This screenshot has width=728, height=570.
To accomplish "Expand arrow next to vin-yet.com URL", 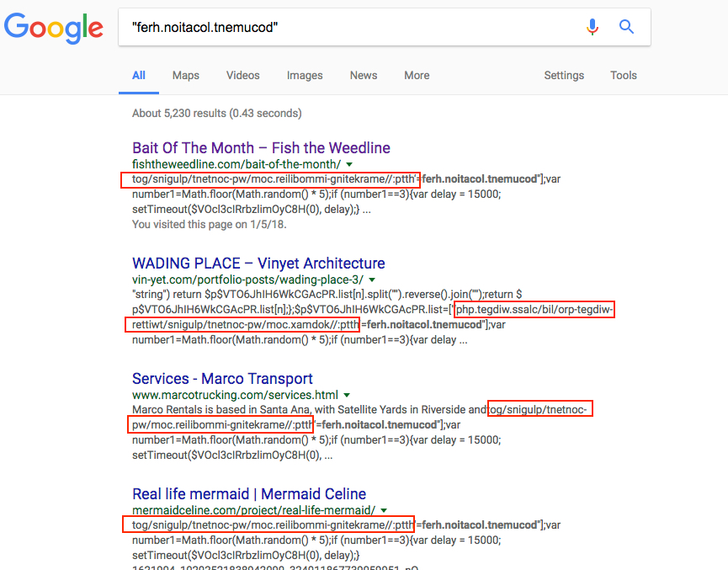I will tap(372, 280).
